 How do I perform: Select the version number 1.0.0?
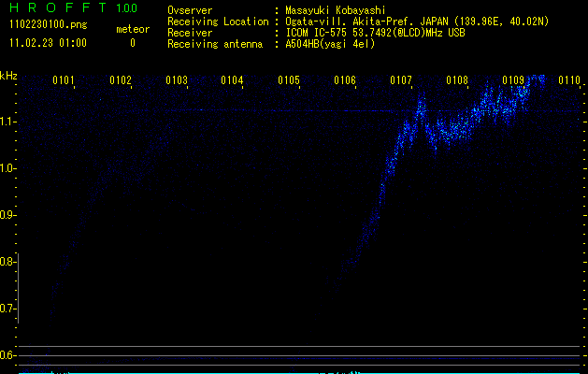pyautogui.click(x=127, y=7)
